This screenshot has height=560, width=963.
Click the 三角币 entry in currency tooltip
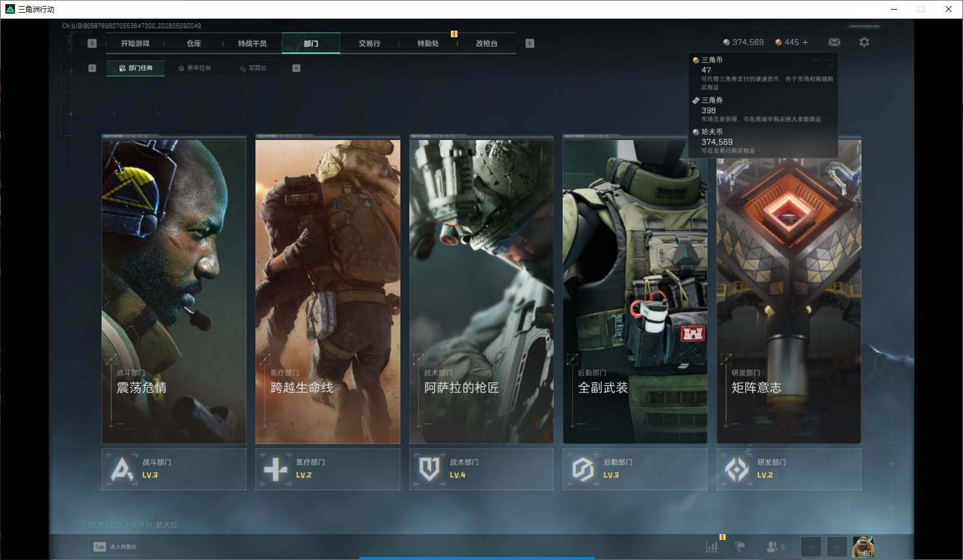762,73
